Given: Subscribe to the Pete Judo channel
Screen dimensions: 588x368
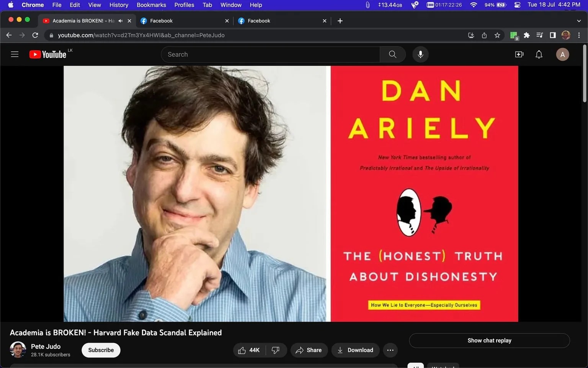Looking at the screenshot, I should (101, 350).
